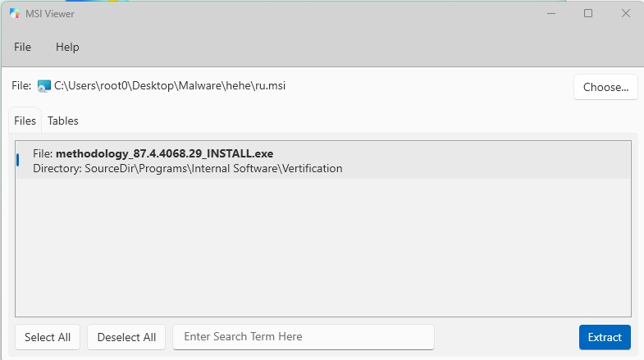Select the Files tab
Image resolution: width=644 pixels, height=360 pixels.
pyautogui.click(x=25, y=121)
